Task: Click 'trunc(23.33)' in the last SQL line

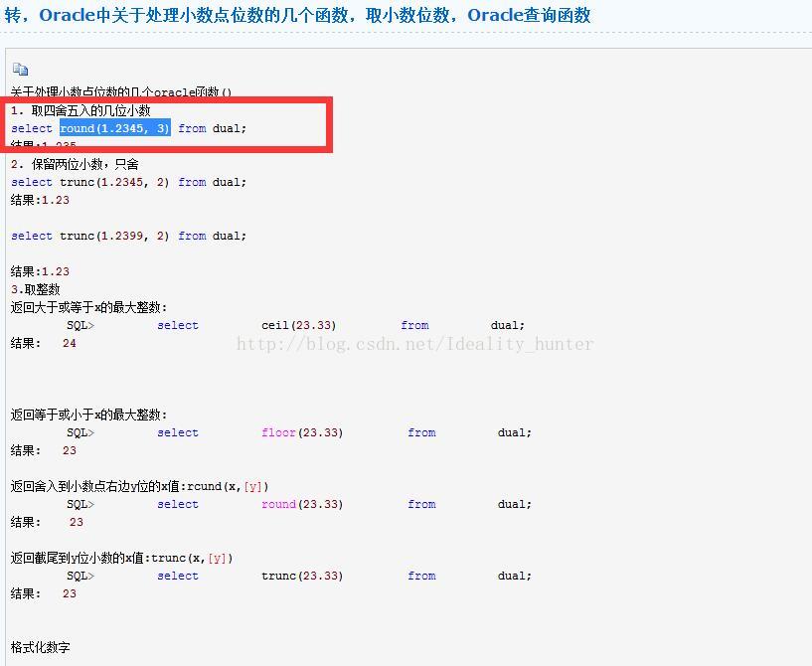Action: pos(302,576)
